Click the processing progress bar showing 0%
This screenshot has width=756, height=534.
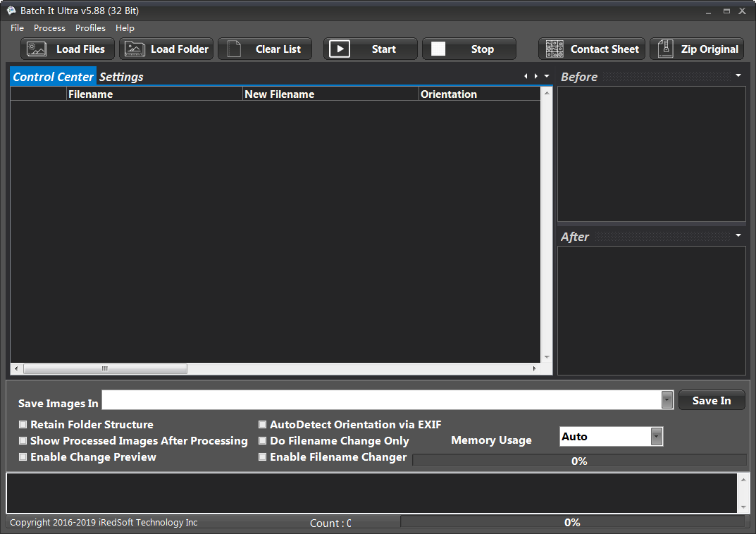[x=579, y=460]
